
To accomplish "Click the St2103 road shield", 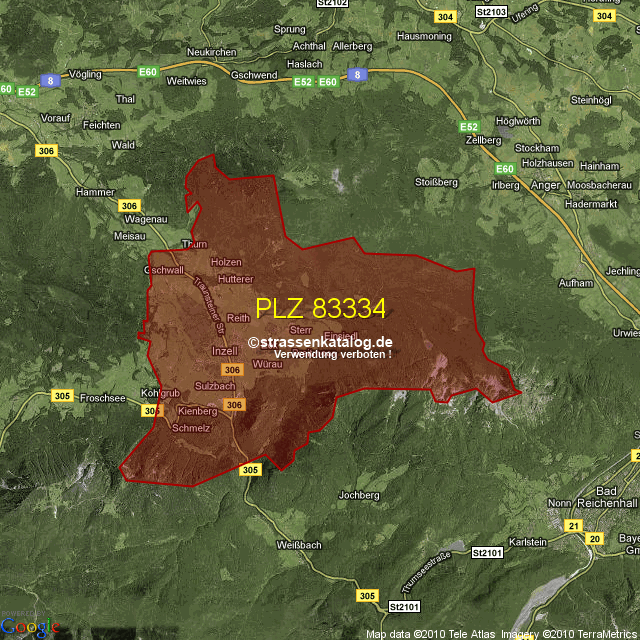I will (x=491, y=11).
